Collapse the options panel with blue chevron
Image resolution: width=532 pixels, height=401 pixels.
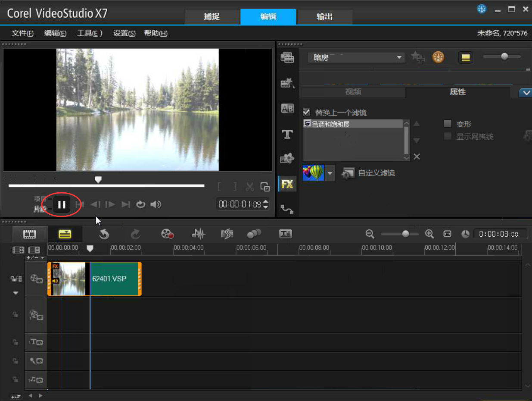pos(525,92)
